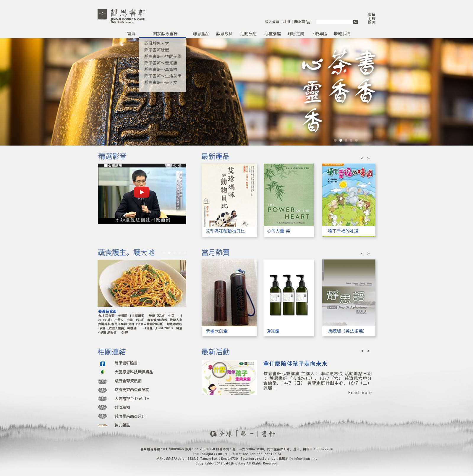Open the 心靈講座 menu

coord(273,34)
